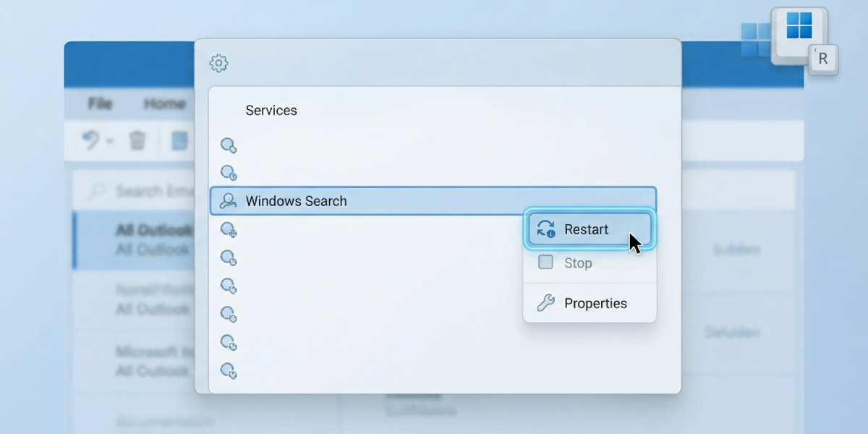
Task: Click the Services heading text
Action: point(271,111)
